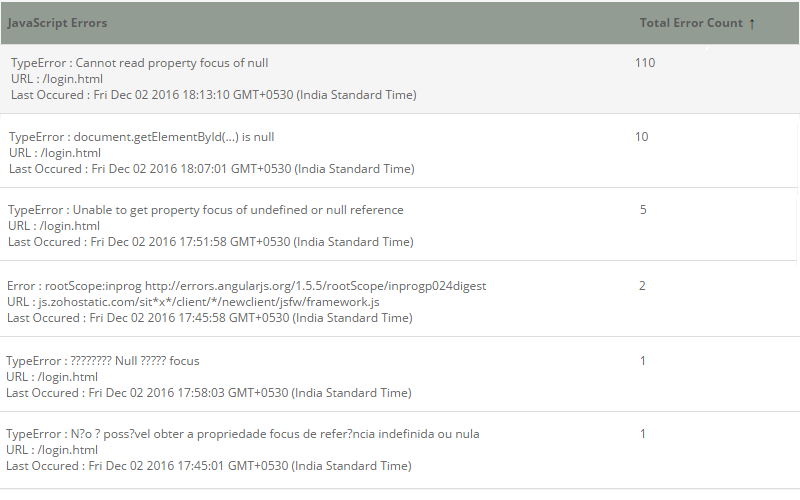Screen dimensions: 800x500
Task: Click the rootScope:inprog angular error message
Action: click(246, 286)
